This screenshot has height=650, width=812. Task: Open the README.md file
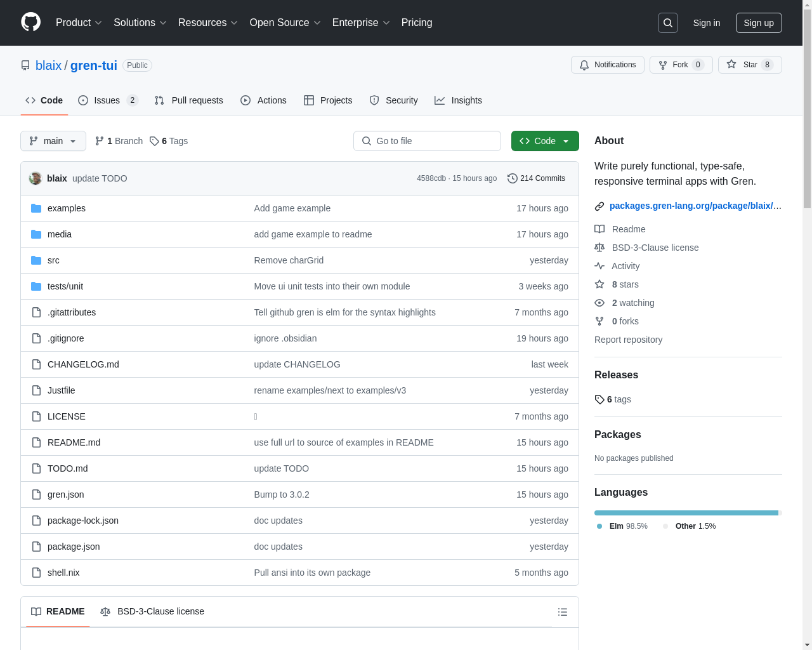[x=74, y=442]
